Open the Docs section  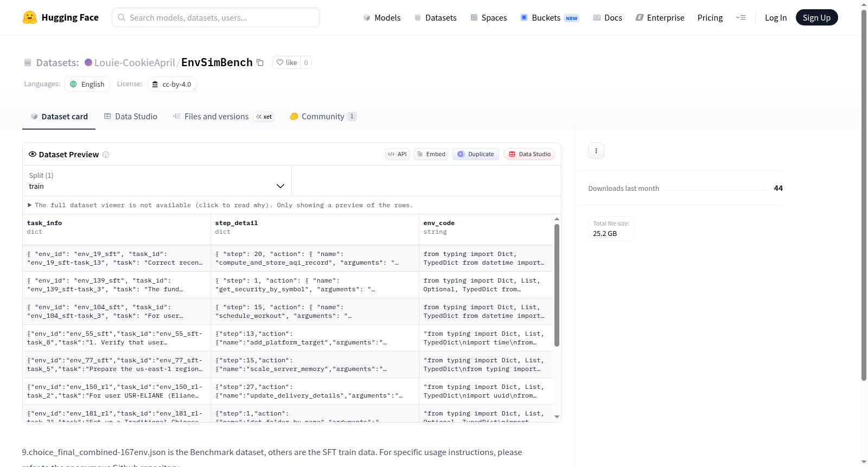(x=608, y=18)
